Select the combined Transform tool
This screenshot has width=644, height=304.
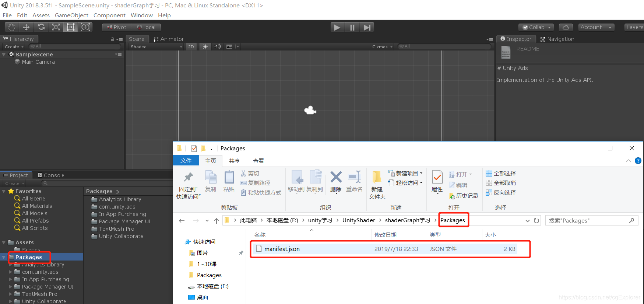coord(85,27)
